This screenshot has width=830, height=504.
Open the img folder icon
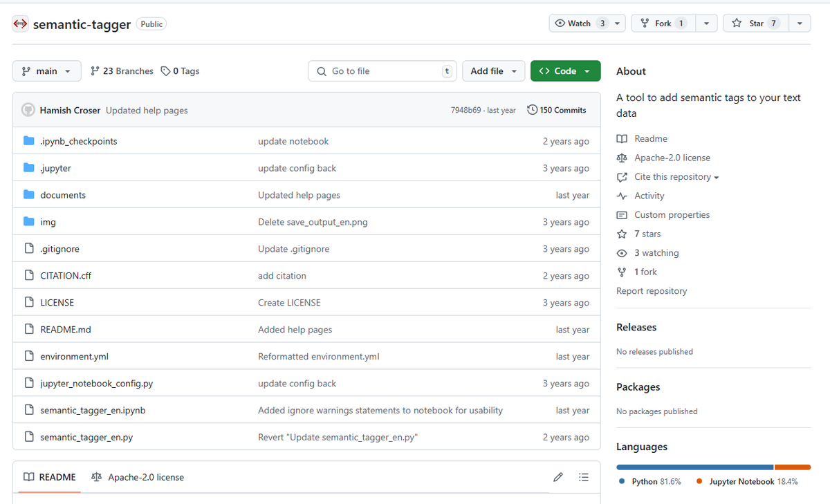point(29,222)
